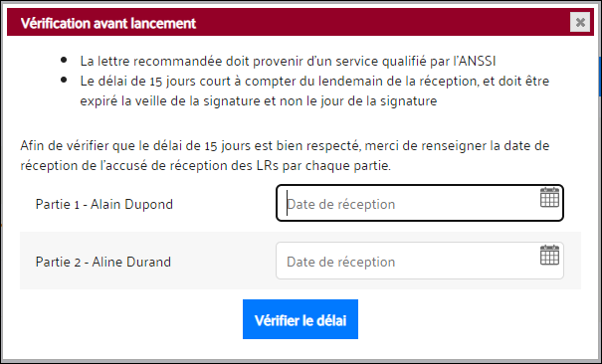The width and height of the screenshot is (602, 364).
Task: Click the line 'expiré la veille de la signature'
Action: click(x=259, y=101)
